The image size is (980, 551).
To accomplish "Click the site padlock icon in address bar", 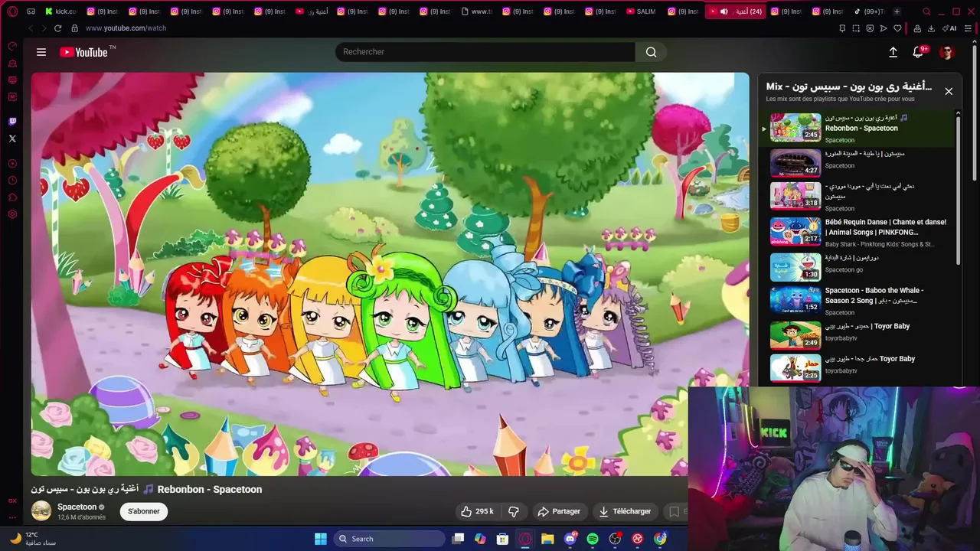I will click(74, 28).
